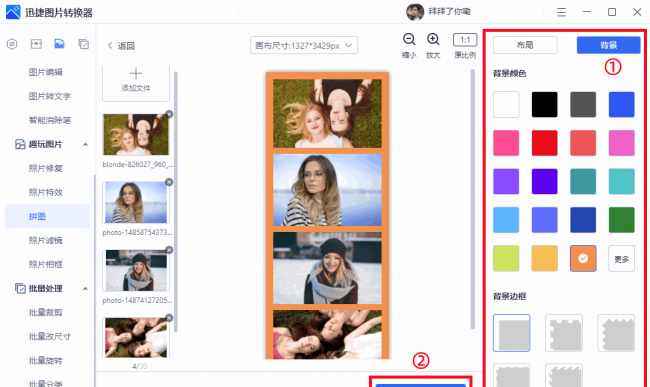This screenshot has height=387, width=650.
Task: Open 批量改尺寸 in the sidebar
Action: [50, 336]
